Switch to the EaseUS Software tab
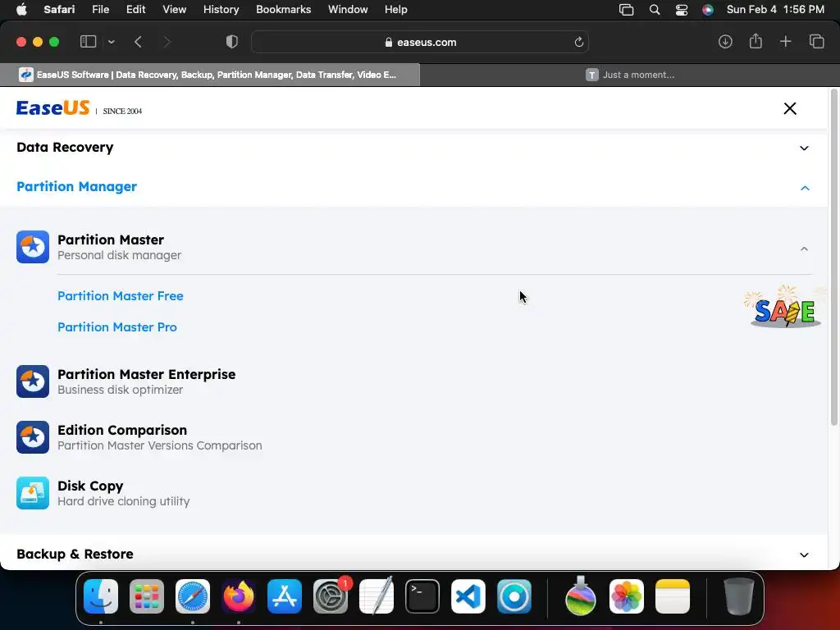The height and width of the screenshot is (630, 840). [x=210, y=75]
